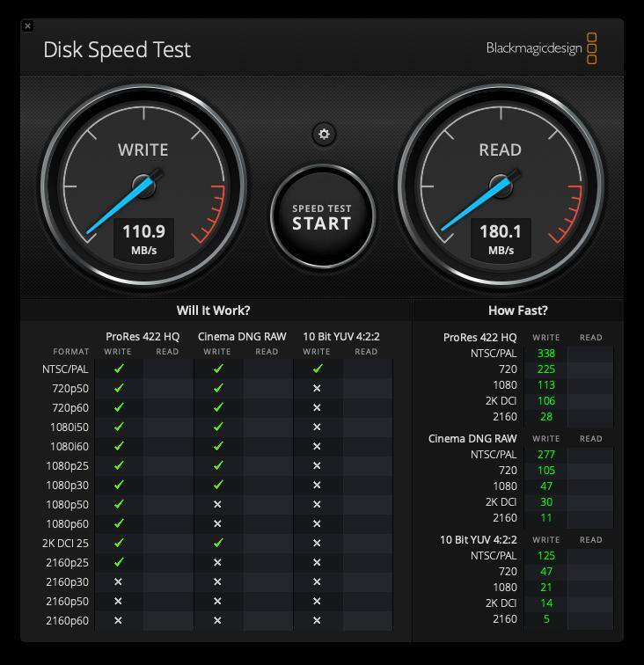Click 10 Bit YUV 2160 write value 5
Viewport: 644px width, 665px height.
tap(545, 619)
